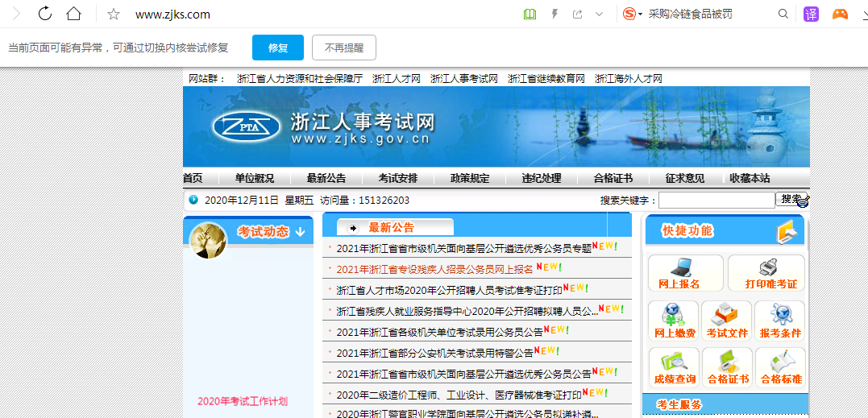This screenshot has width=868, height=418.
Task: Click the 访问量：151326203 counter text
Action: click(364, 201)
